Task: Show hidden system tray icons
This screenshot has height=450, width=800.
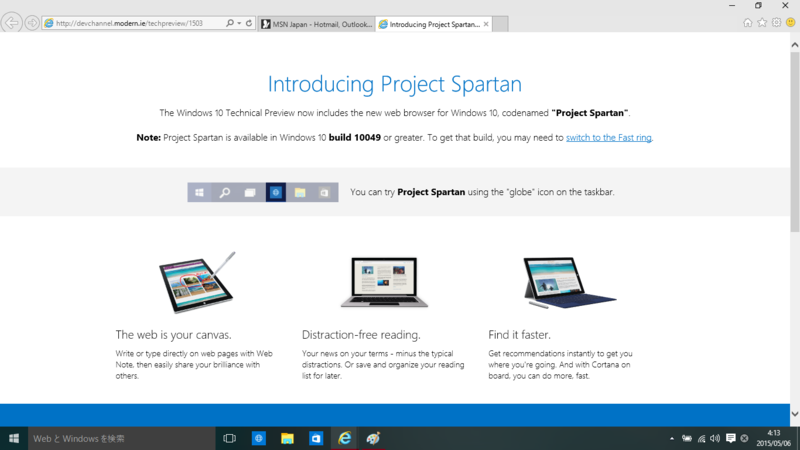Action: point(672,438)
